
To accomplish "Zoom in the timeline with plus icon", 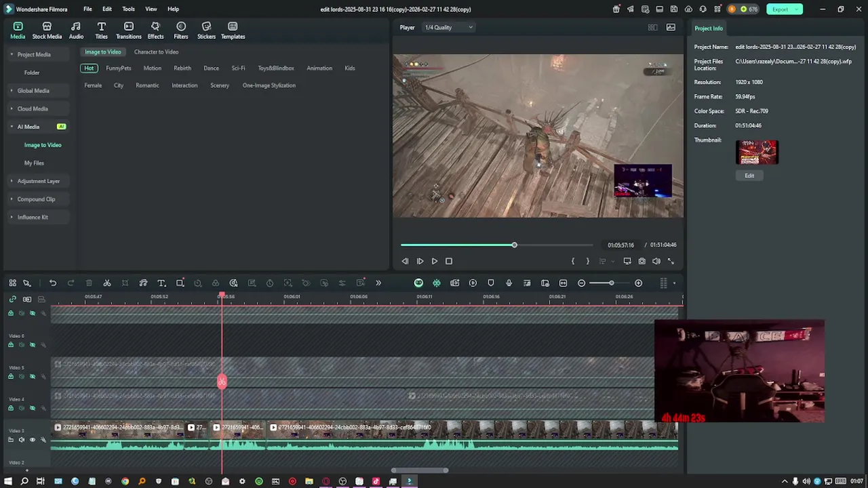I will 638,283.
